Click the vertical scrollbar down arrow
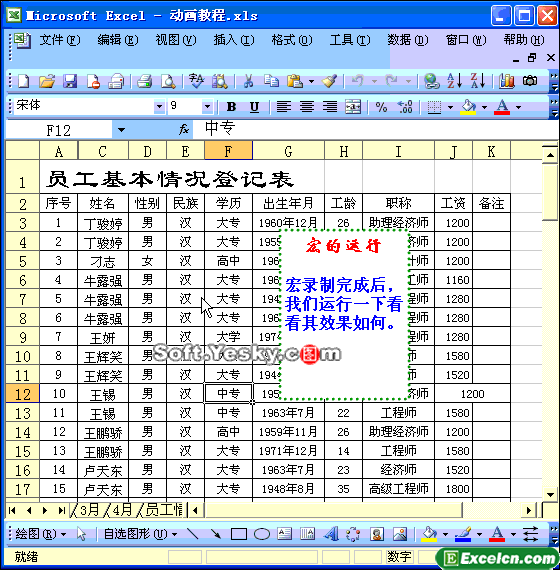560x570 pixels. (x=550, y=494)
